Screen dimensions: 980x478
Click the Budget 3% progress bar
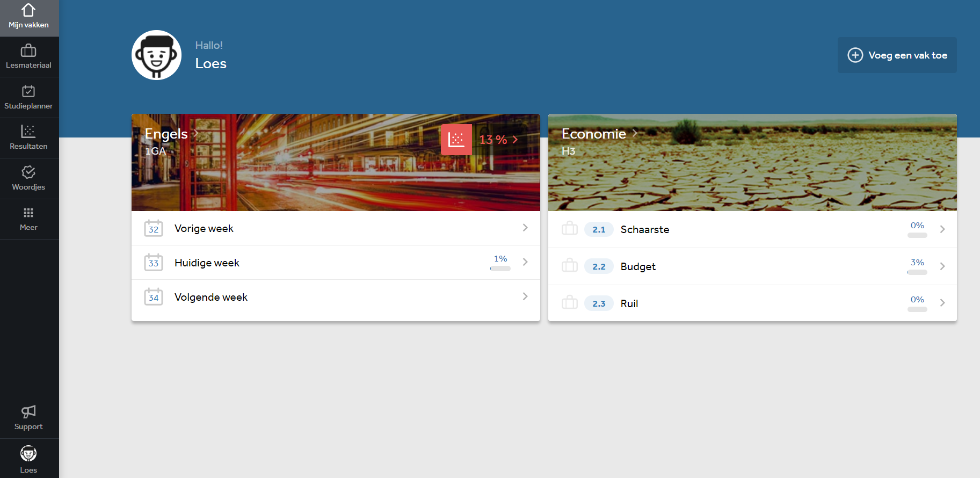point(917,272)
